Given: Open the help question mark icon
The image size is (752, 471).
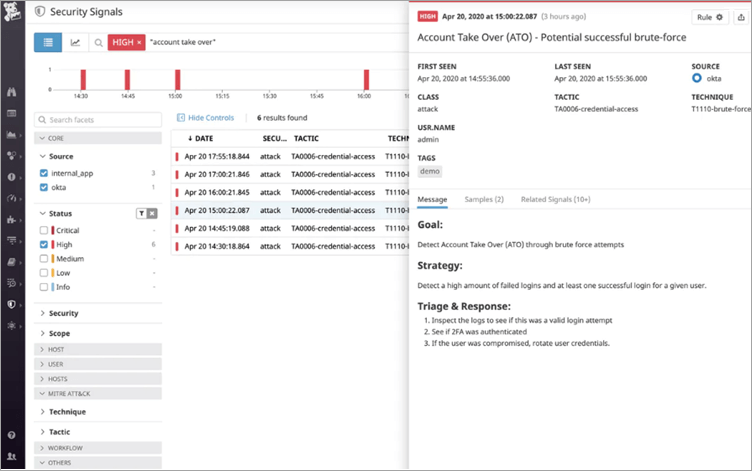Looking at the screenshot, I should [13, 435].
